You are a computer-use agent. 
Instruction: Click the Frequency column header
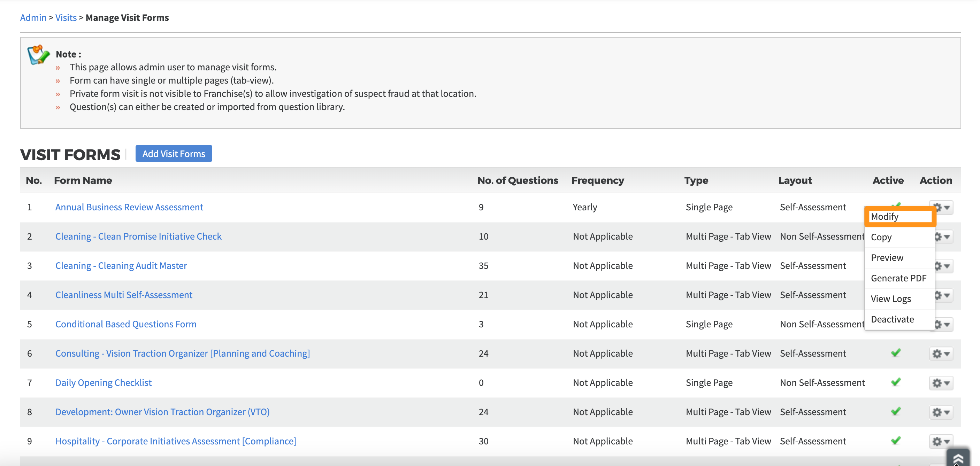(598, 180)
